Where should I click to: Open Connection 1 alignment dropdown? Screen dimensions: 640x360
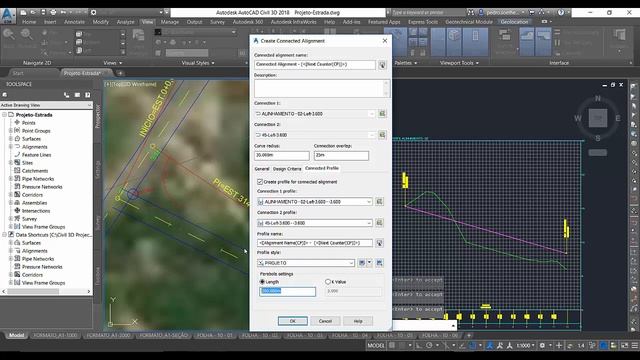(371, 114)
